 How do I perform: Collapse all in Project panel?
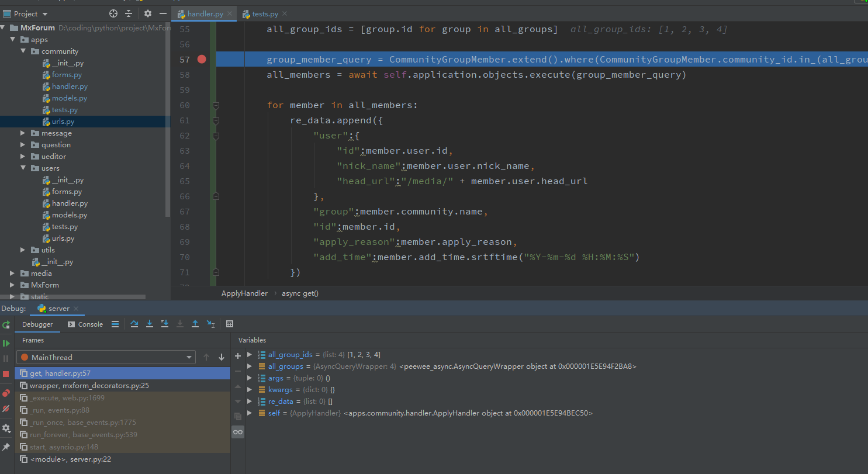coord(129,13)
